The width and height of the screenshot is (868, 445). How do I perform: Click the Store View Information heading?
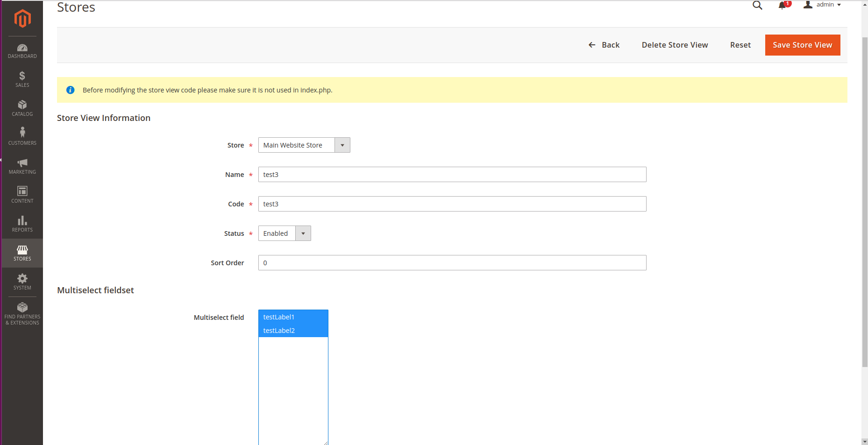tap(104, 118)
